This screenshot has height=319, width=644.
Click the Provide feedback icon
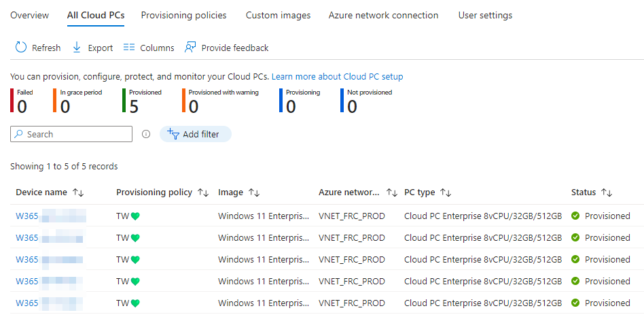pyautogui.click(x=190, y=48)
